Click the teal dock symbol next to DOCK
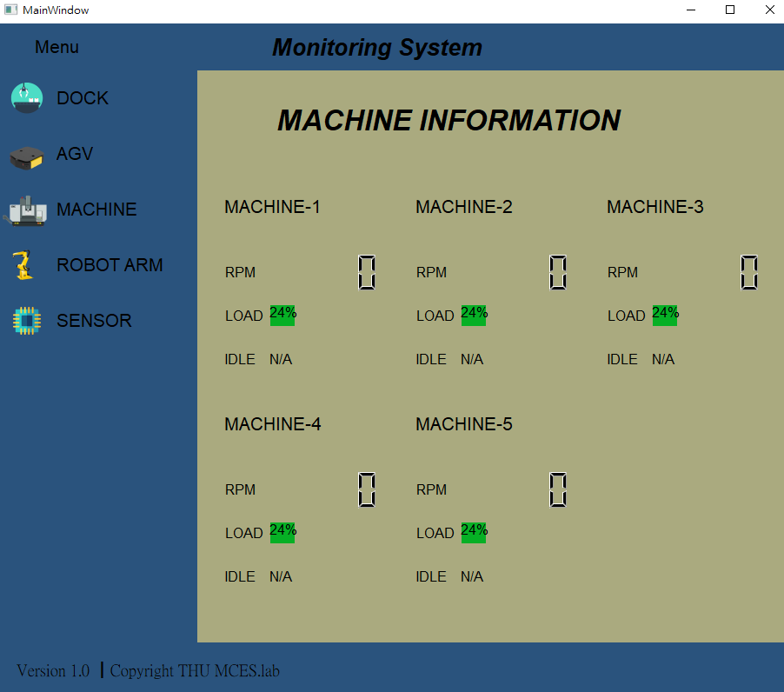Viewport: 784px width, 692px height. [x=26, y=97]
